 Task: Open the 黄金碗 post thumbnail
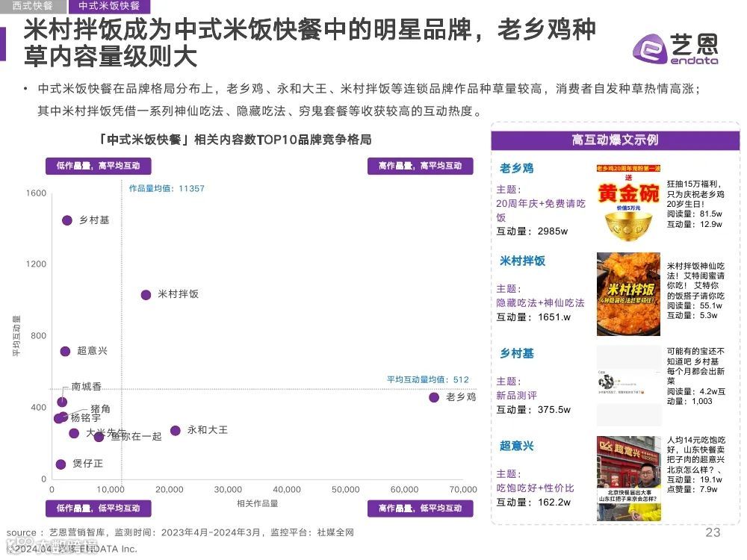628,205
